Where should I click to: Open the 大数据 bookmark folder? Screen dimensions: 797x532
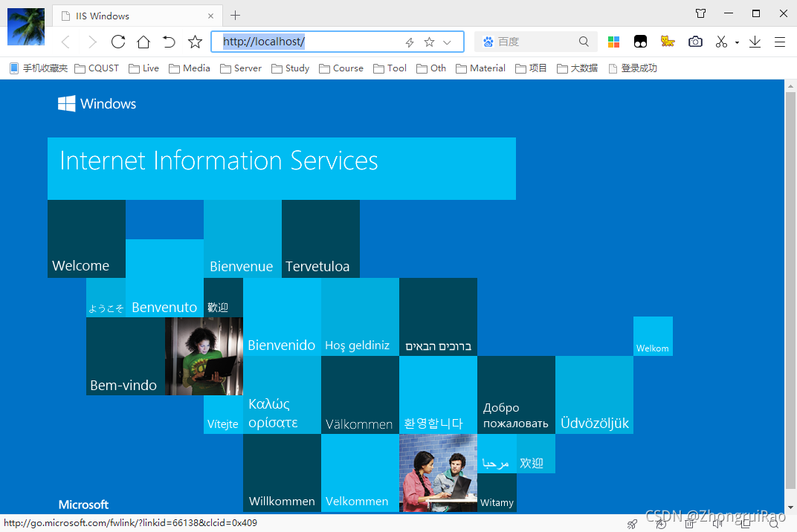pyautogui.click(x=577, y=68)
